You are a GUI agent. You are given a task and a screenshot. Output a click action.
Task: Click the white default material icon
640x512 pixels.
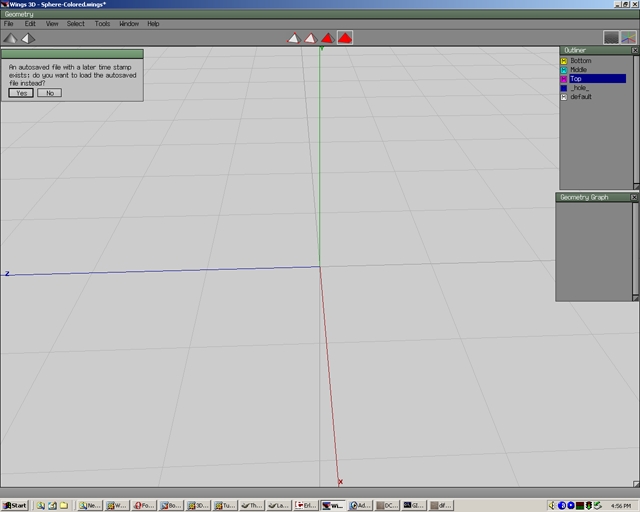pyautogui.click(x=564, y=97)
